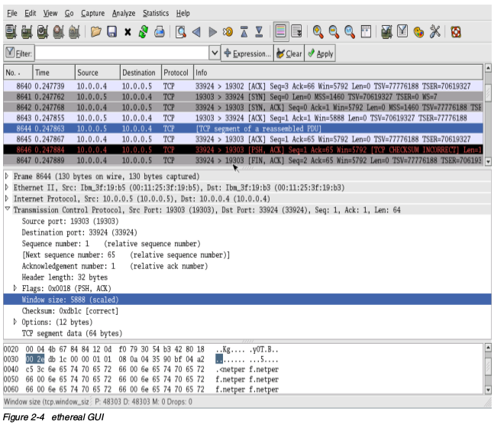Click the zoom in magnifier icon
Image resolution: width=504 pixels, height=431 pixels.
click(x=317, y=32)
